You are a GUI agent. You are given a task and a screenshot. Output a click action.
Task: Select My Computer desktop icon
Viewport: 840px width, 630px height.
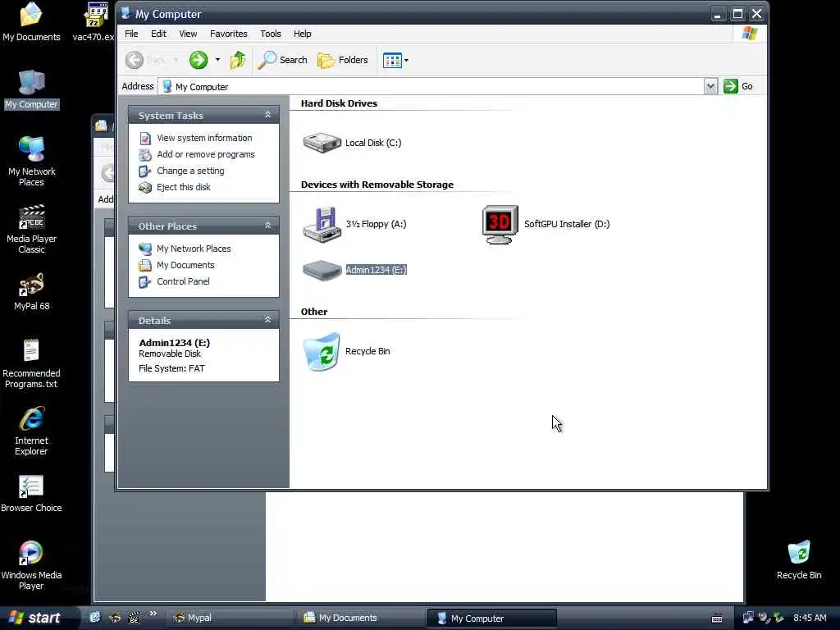[x=32, y=89]
